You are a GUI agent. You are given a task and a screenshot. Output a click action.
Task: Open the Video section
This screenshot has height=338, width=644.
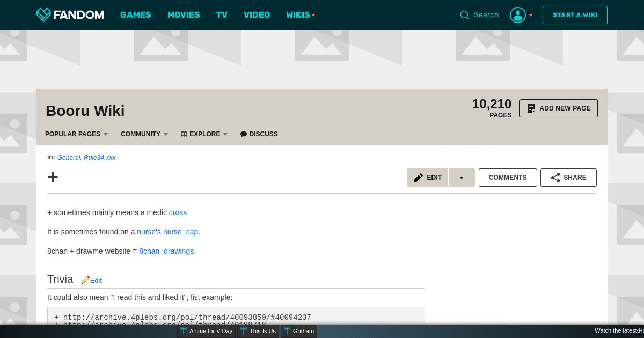pos(257,15)
